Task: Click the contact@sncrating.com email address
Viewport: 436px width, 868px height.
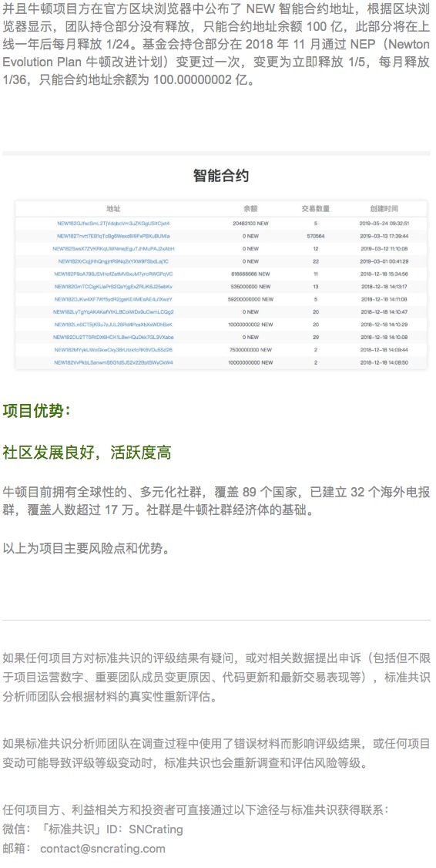Action: pyautogui.click(x=103, y=849)
